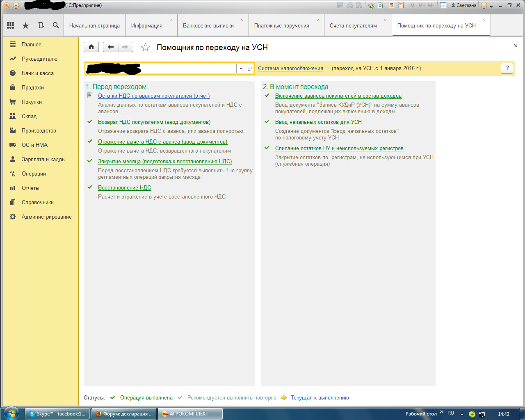The image size is (525, 420).
Task: Open the Восстановление НДС link
Action: pyautogui.click(x=124, y=187)
